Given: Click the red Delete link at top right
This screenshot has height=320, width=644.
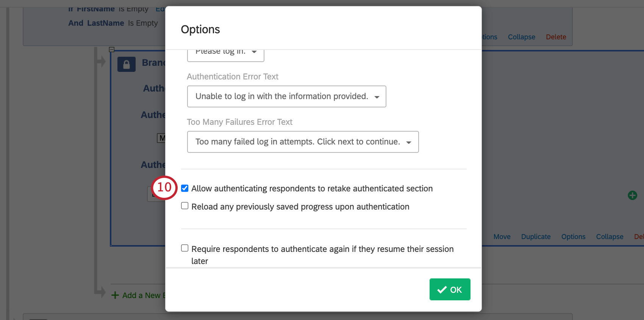Looking at the screenshot, I should [556, 37].
